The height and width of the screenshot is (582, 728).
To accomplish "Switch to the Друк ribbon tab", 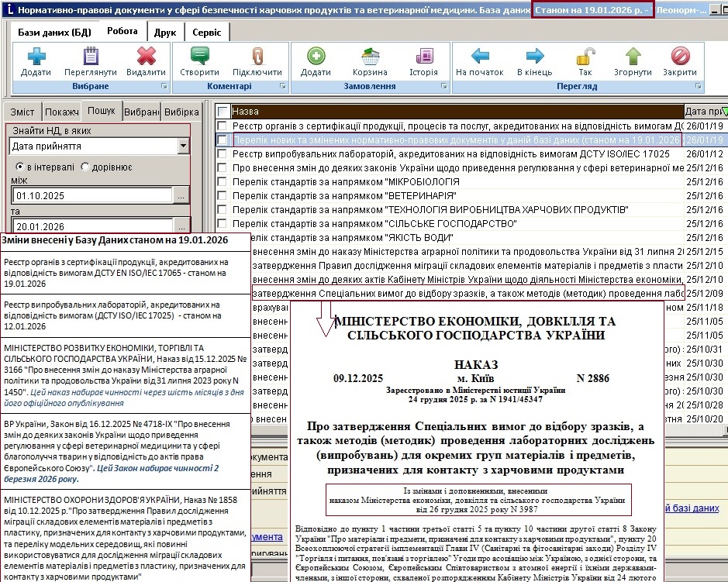I will [x=164, y=32].
